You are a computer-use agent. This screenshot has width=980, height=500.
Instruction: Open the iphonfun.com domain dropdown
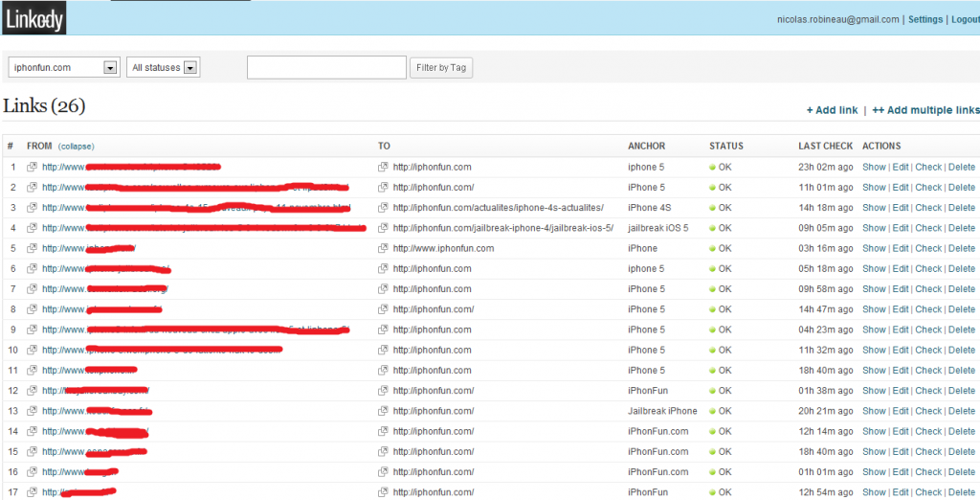pos(64,68)
